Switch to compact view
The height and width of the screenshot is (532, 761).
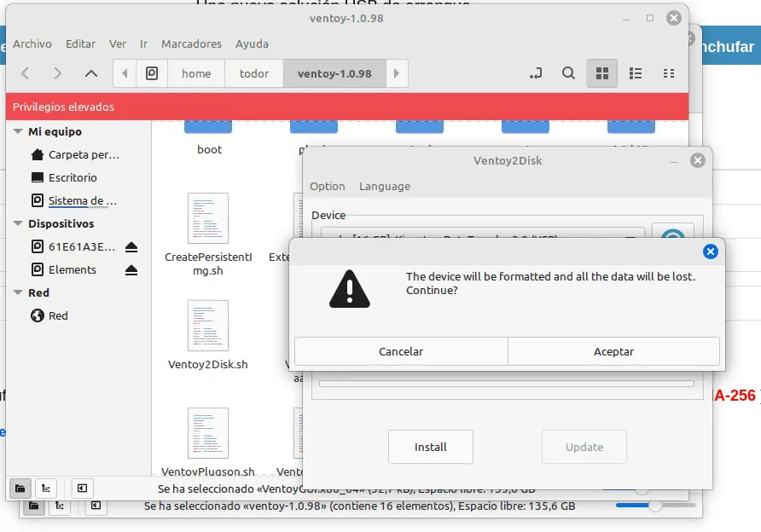pos(669,73)
